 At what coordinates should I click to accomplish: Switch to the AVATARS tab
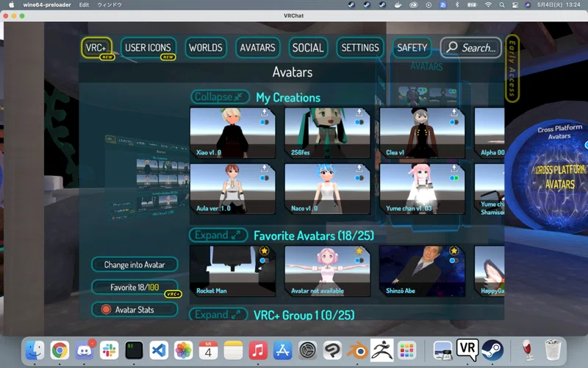click(258, 48)
